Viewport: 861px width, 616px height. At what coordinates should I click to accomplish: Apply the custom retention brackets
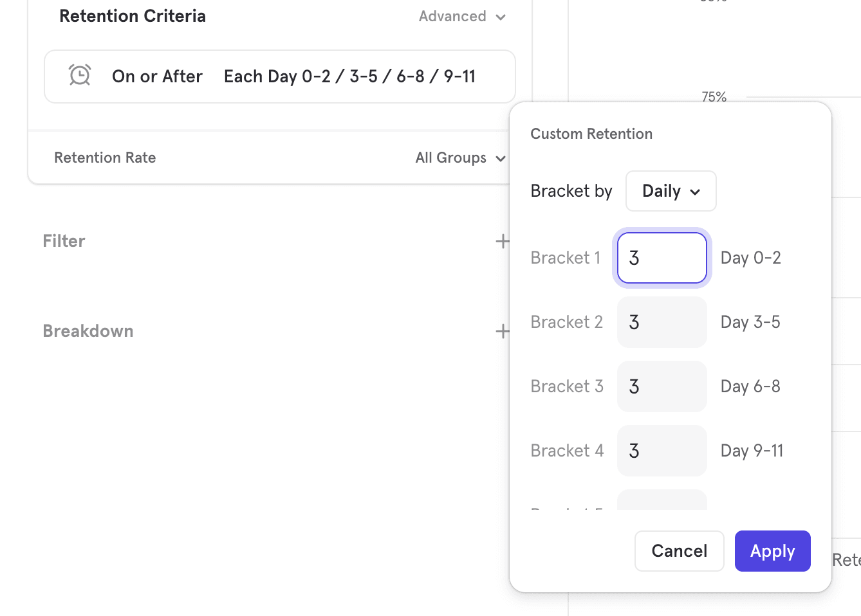[772, 551]
